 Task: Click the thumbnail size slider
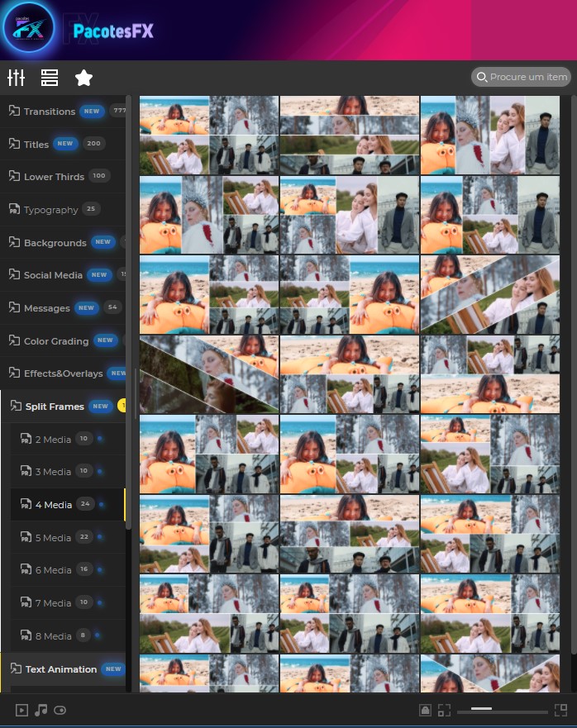pyautogui.click(x=503, y=710)
